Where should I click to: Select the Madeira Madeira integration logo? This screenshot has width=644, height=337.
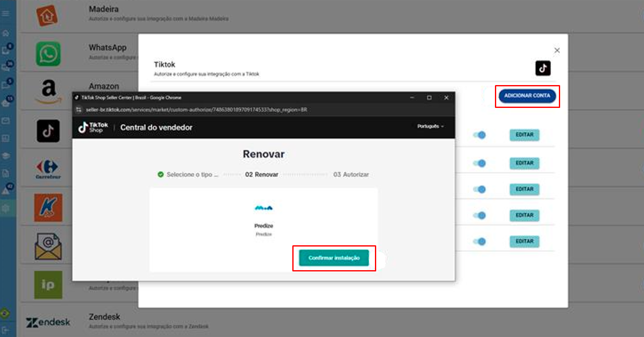[x=47, y=16]
